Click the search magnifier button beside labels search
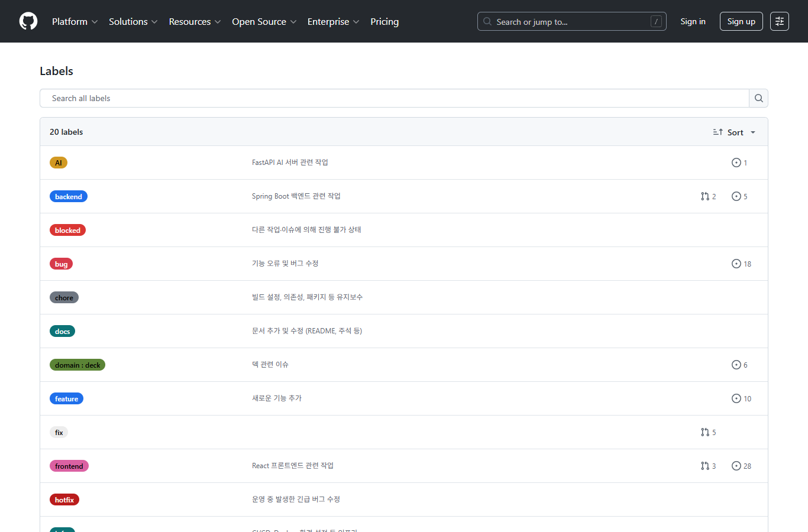 (758, 98)
